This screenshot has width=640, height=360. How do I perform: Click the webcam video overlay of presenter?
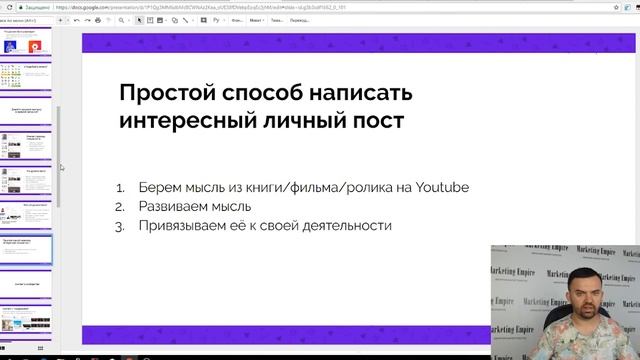point(565,302)
